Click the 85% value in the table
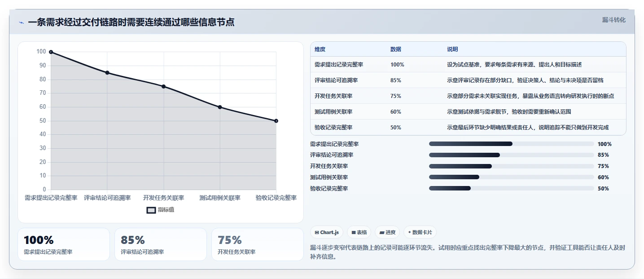644x279 pixels. click(x=396, y=80)
